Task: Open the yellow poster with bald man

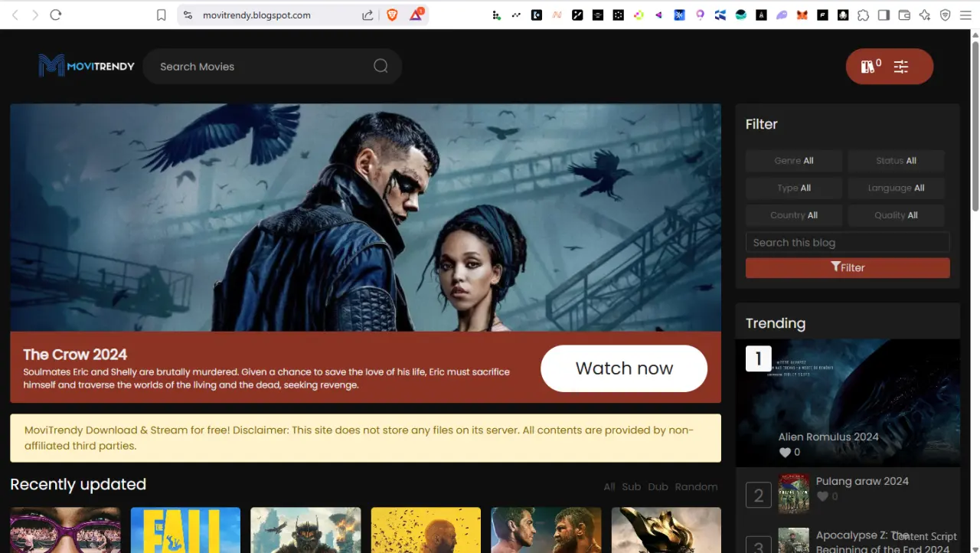Action: point(426,530)
